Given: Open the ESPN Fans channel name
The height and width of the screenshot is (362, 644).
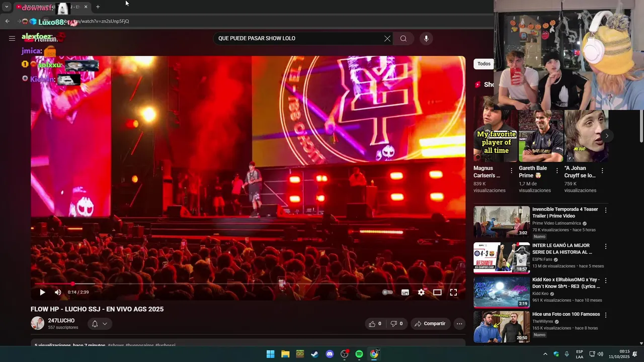Looking at the screenshot, I should tap(542, 259).
